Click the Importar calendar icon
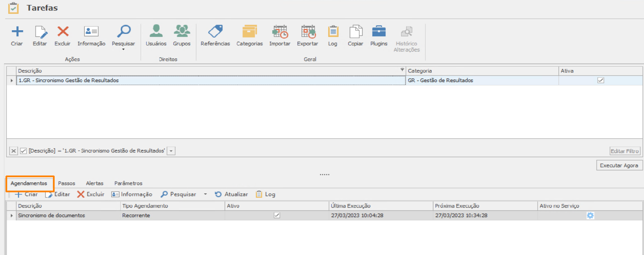The height and width of the screenshot is (255, 644). tap(280, 31)
